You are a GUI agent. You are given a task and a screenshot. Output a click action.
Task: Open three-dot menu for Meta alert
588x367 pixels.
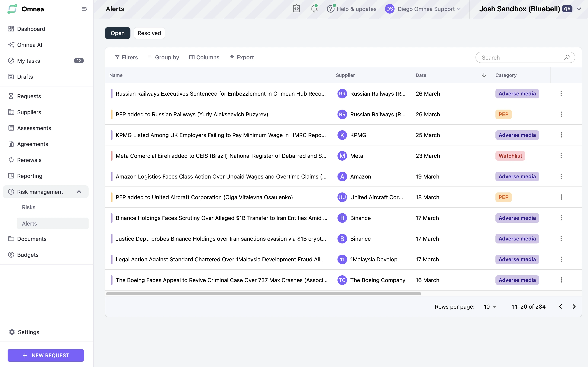point(561,156)
